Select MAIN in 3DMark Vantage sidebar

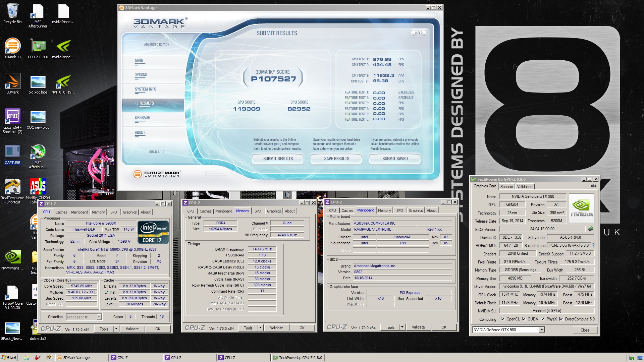click(x=139, y=60)
